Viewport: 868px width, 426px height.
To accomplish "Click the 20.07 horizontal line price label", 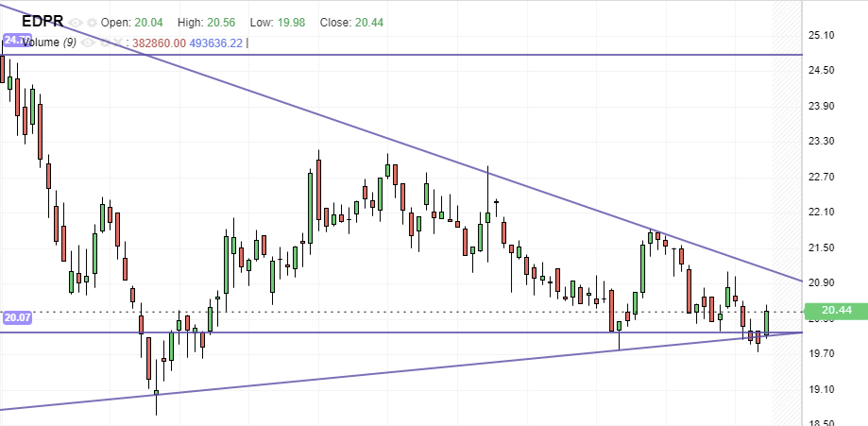I will [17, 318].
